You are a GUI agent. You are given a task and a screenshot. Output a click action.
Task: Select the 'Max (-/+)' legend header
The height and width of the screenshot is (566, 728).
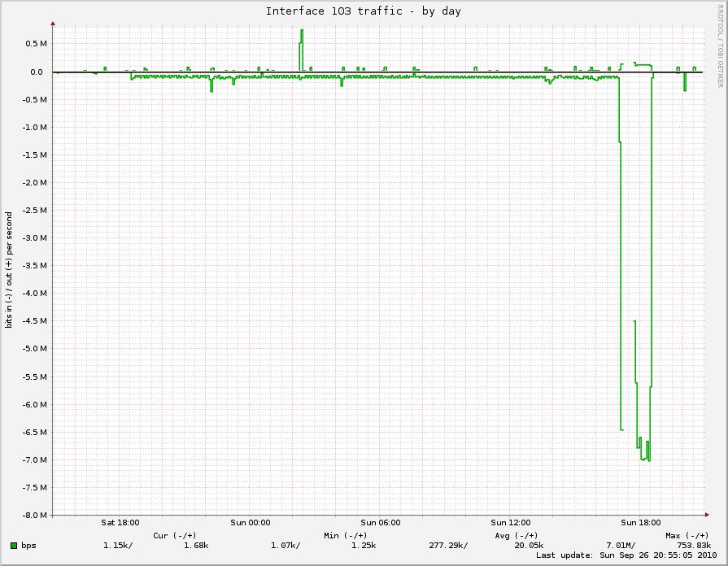coord(687,535)
